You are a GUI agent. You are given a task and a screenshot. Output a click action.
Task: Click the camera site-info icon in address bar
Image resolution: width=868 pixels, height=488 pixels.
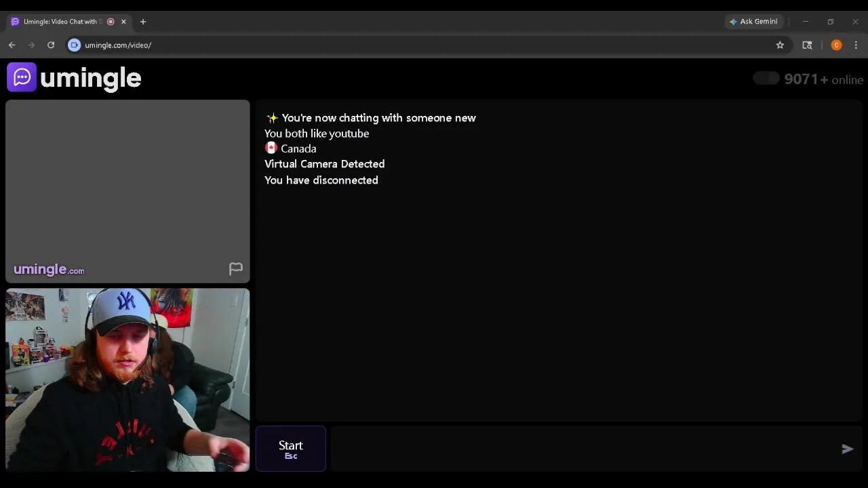75,45
